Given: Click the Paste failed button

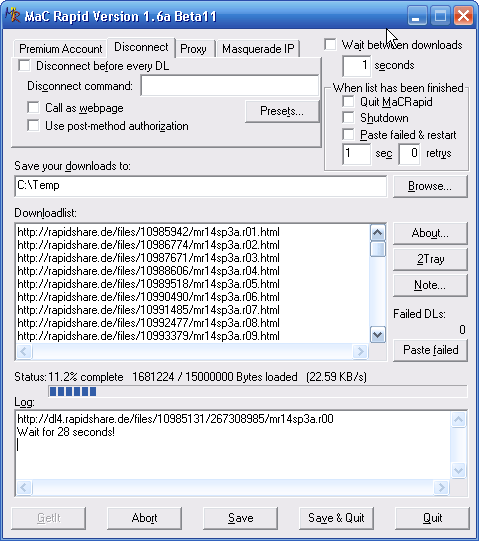Looking at the screenshot, I should click(x=430, y=350).
